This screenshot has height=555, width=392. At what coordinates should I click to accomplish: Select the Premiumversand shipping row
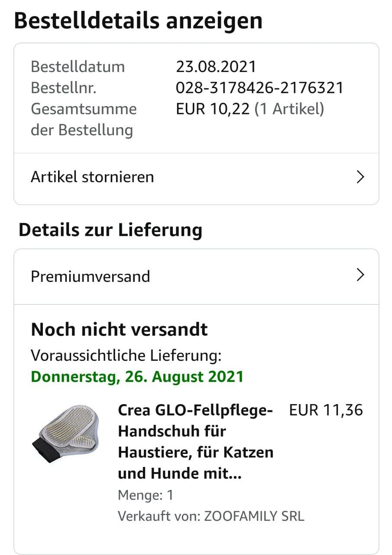coord(196,277)
